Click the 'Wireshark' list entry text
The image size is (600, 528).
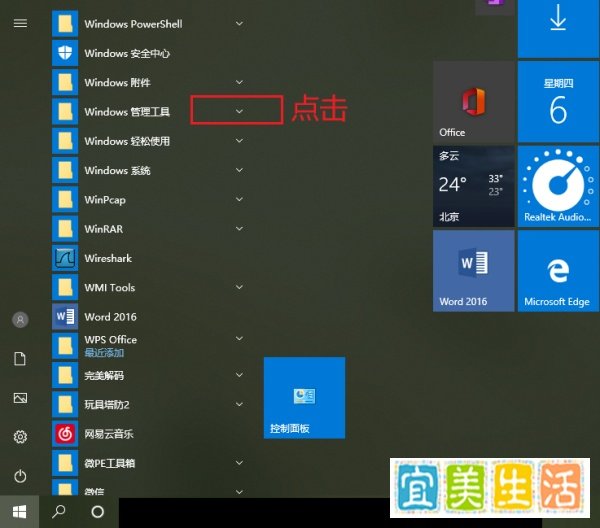tap(108, 258)
